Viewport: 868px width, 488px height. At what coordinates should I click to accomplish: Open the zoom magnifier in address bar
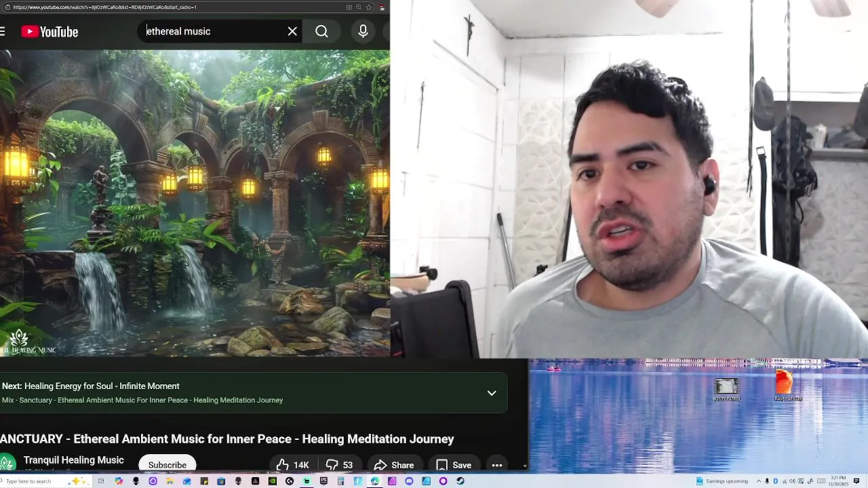tap(359, 7)
